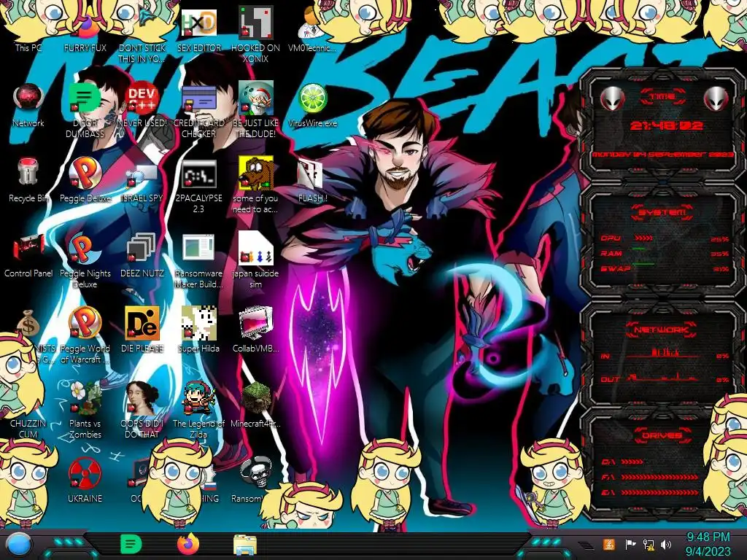Open Spotify from the taskbar
Image resolution: width=747 pixels, height=560 pixels.
(131, 545)
